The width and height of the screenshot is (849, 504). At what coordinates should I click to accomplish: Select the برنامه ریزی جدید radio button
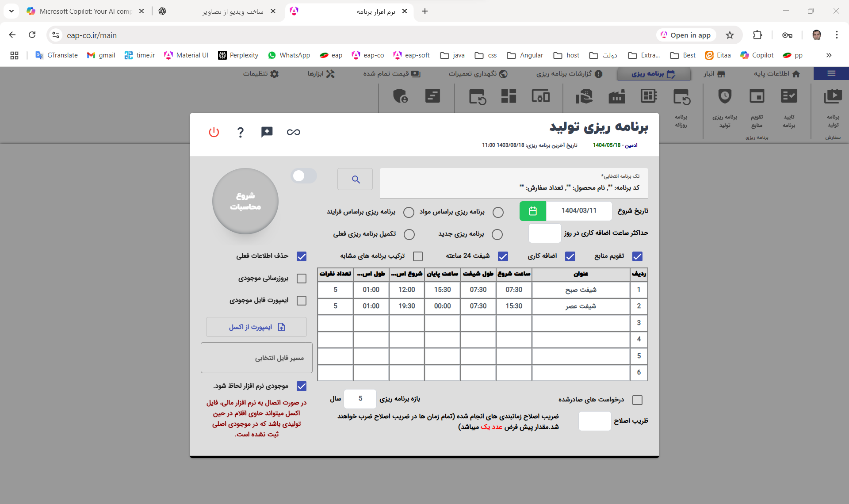tap(497, 234)
